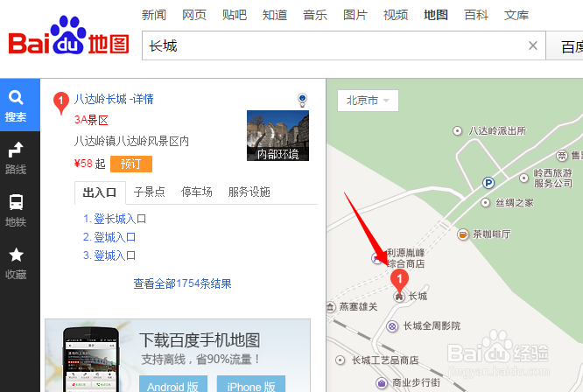The image size is (583, 392).
Task: Go to 知道 in top navigation
Action: tap(275, 15)
